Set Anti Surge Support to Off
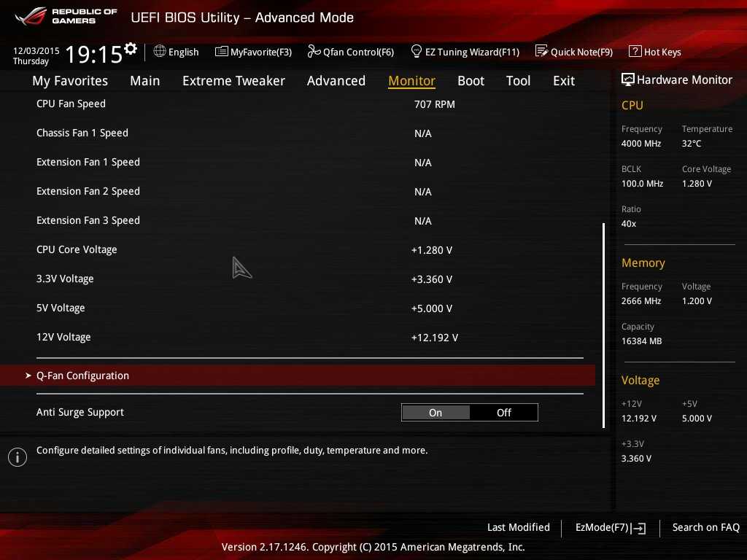 click(x=504, y=413)
